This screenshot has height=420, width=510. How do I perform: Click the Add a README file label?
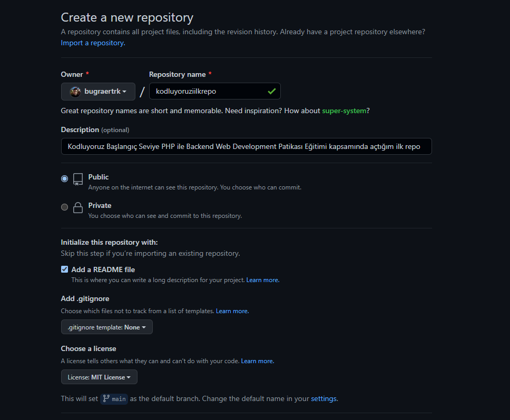click(103, 269)
